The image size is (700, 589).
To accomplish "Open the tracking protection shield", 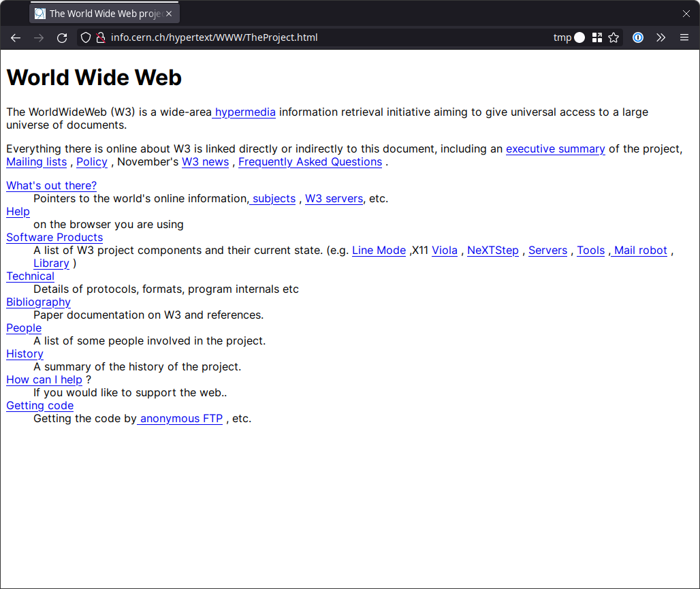I will pos(86,38).
